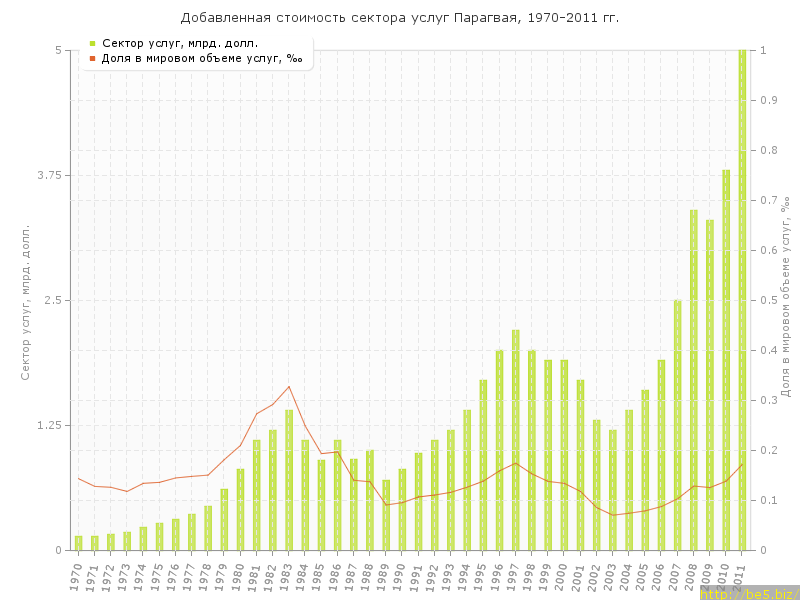Click the chart title about Парагвая services sector

point(400,18)
